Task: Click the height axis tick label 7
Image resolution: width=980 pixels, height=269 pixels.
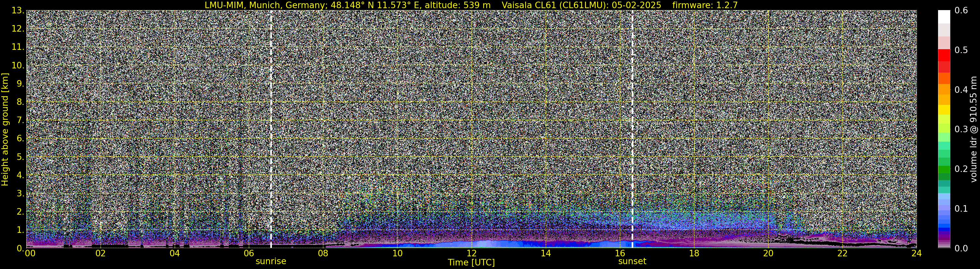Action: [20, 120]
